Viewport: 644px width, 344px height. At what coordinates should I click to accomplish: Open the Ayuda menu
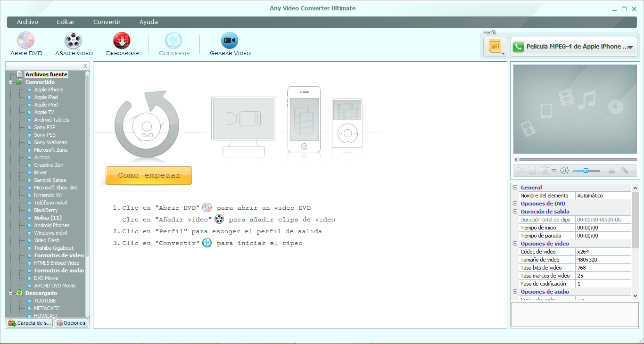(x=149, y=22)
